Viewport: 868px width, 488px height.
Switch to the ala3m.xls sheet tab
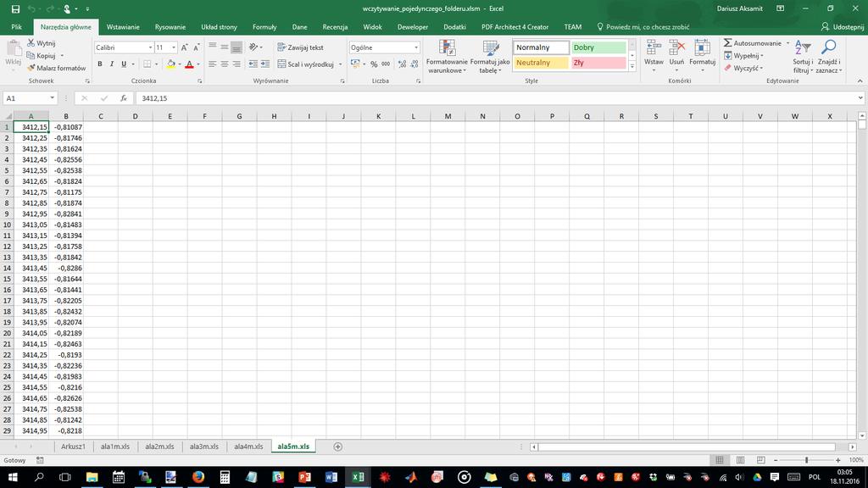click(x=203, y=446)
